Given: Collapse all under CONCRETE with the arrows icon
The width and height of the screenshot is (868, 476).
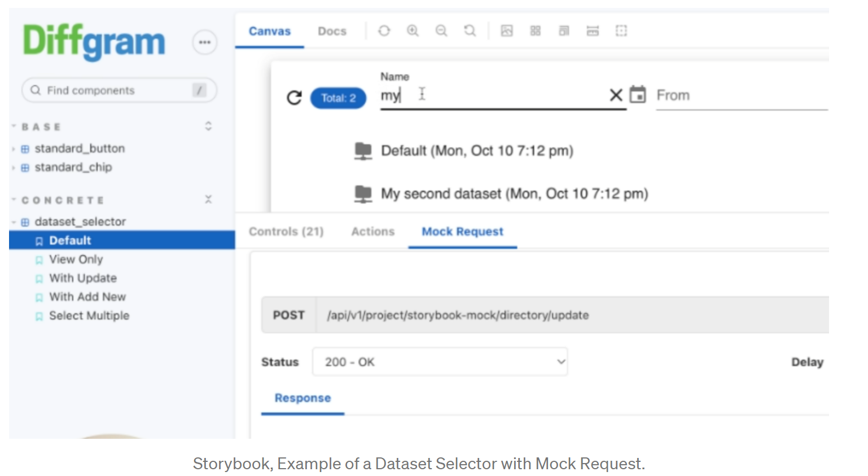Looking at the screenshot, I should point(208,199).
